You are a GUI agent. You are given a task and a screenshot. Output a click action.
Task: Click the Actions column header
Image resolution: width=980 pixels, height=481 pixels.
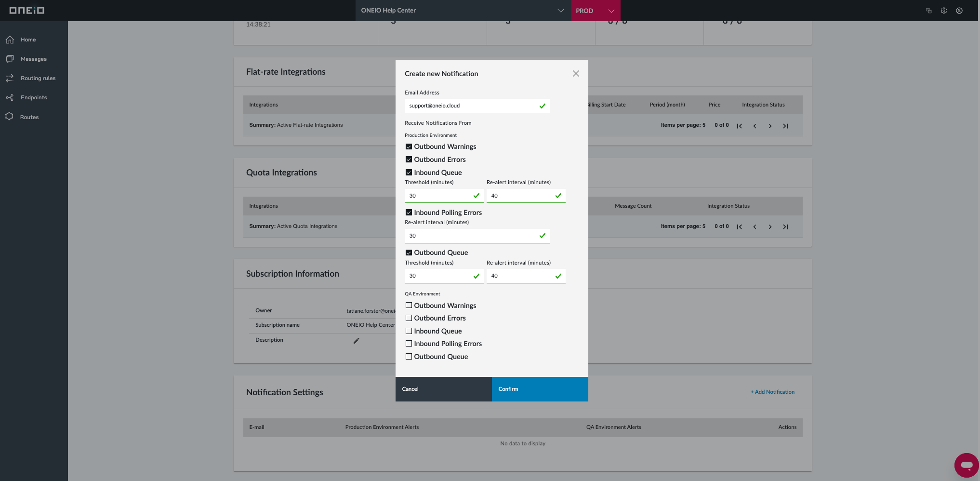[x=787, y=427]
